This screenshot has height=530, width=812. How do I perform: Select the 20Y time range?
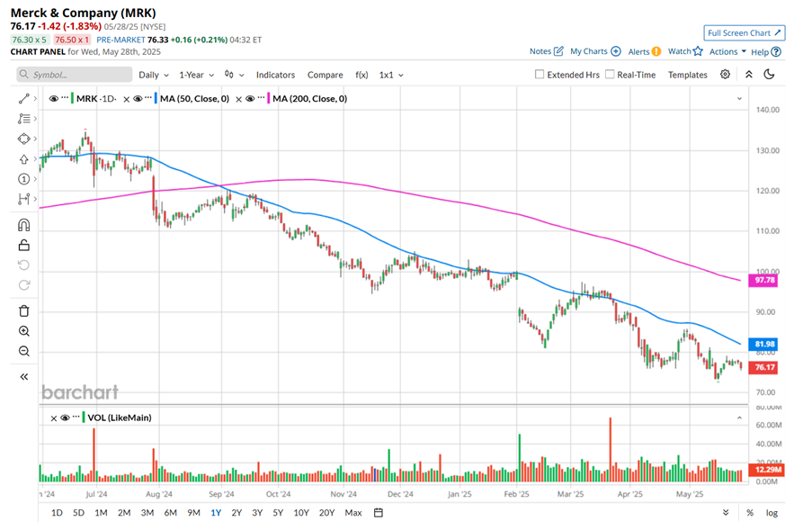[326, 512]
